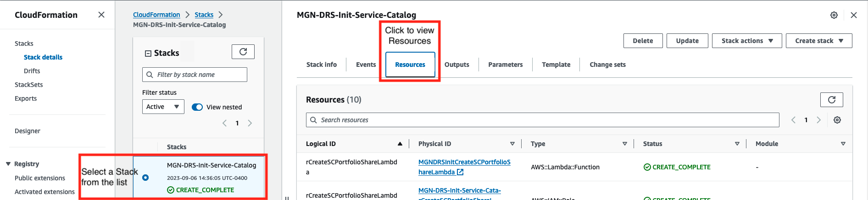Toggle View nested switch
Viewport: 868px width, 200px height.
point(197,107)
